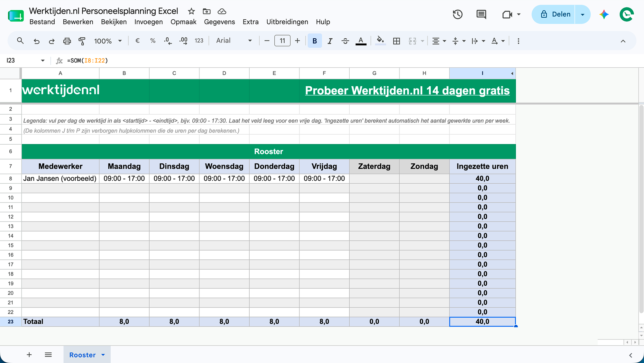This screenshot has height=363, width=644.
Task: Click the Jan Jansen (voorbeeld) cell
Action: (x=60, y=178)
